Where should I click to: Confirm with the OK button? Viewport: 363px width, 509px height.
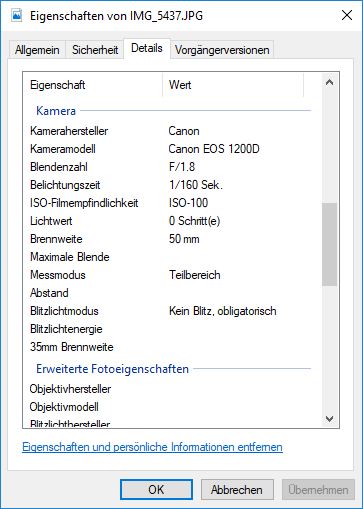tap(156, 490)
